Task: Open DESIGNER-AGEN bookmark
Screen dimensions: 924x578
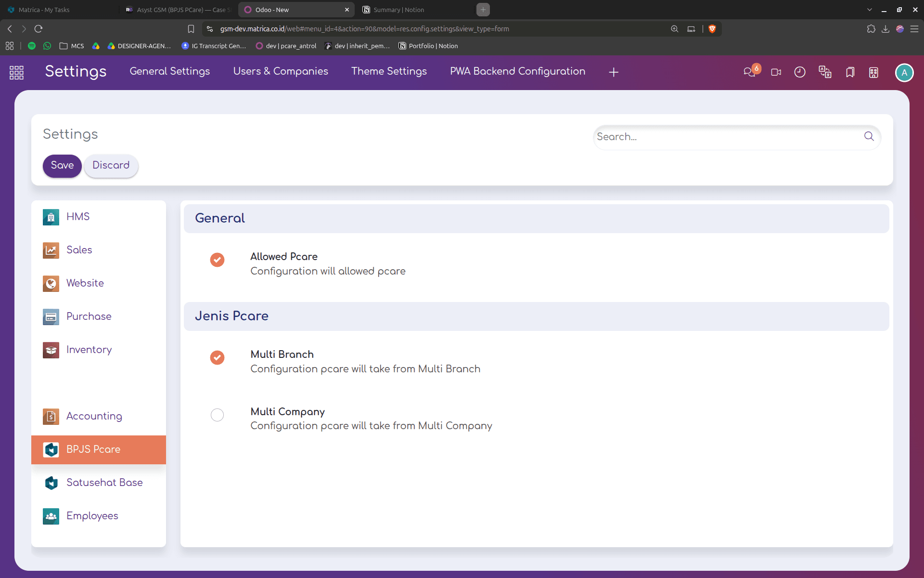Action: click(139, 46)
